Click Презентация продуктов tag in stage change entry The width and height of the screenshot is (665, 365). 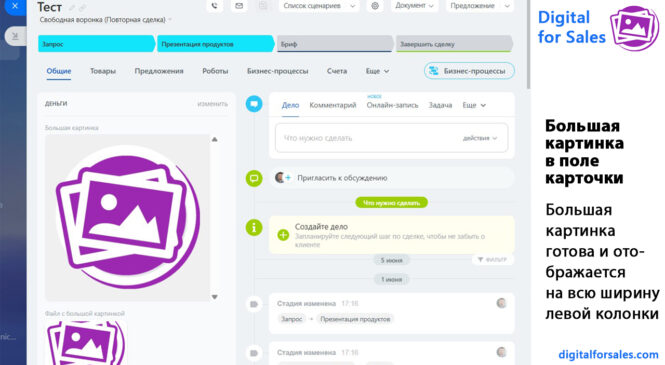click(355, 319)
